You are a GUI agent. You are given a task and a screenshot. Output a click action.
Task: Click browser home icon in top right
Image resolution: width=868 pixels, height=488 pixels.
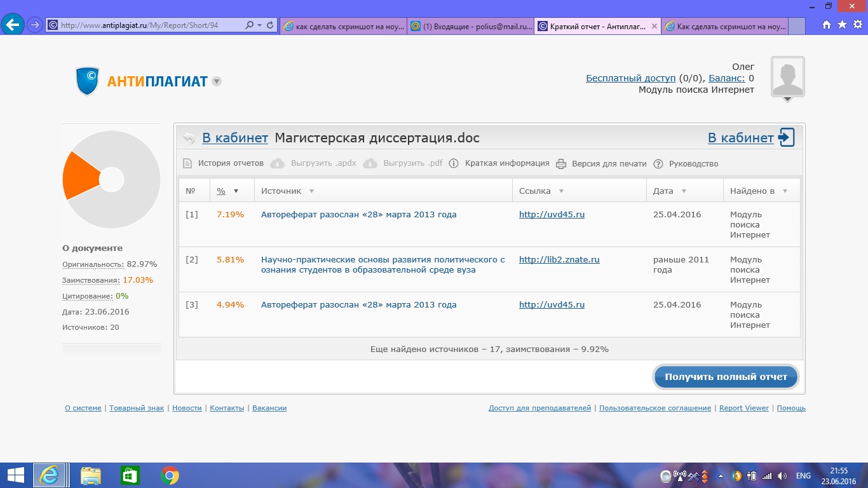click(x=827, y=25)
